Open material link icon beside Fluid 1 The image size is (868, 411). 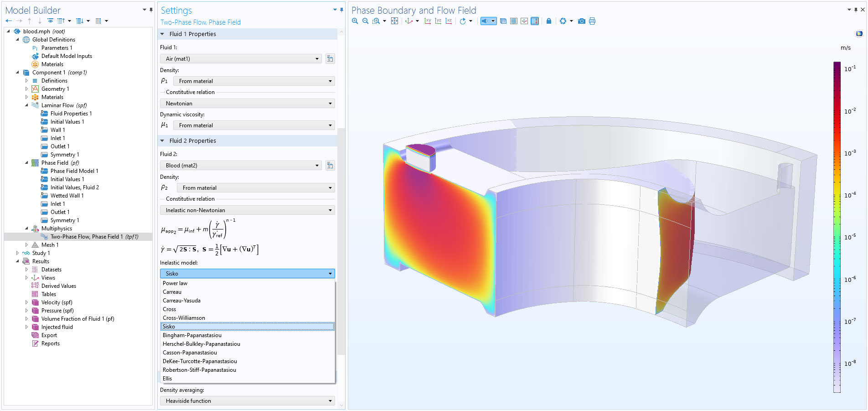[330, 59]
